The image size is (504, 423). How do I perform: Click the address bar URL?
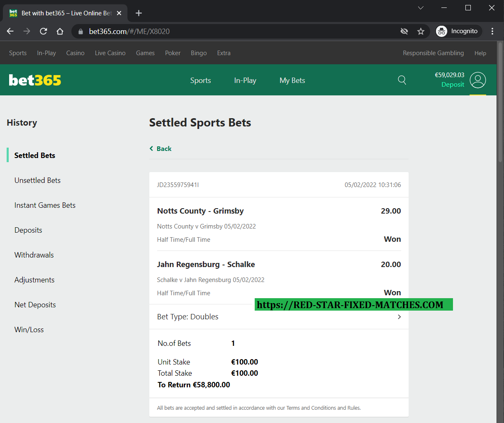pos(129,32)
